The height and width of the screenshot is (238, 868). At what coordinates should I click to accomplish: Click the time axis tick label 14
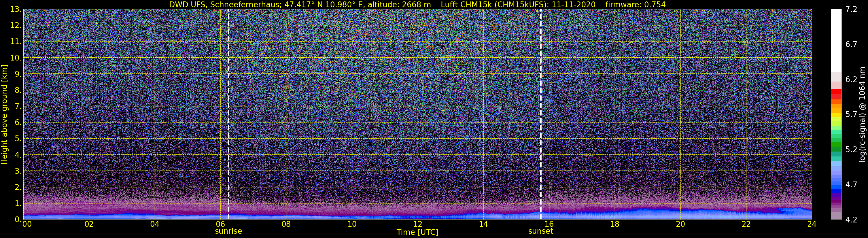(483, 224)
